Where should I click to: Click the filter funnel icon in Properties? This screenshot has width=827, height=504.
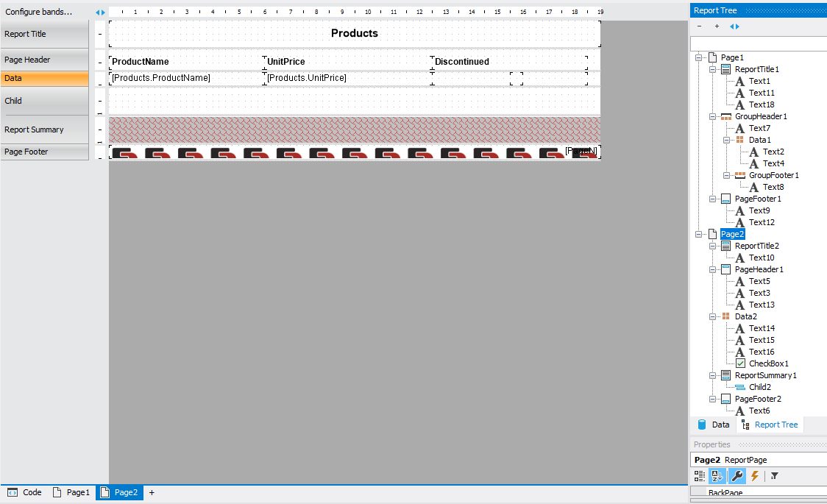[774, 476]
